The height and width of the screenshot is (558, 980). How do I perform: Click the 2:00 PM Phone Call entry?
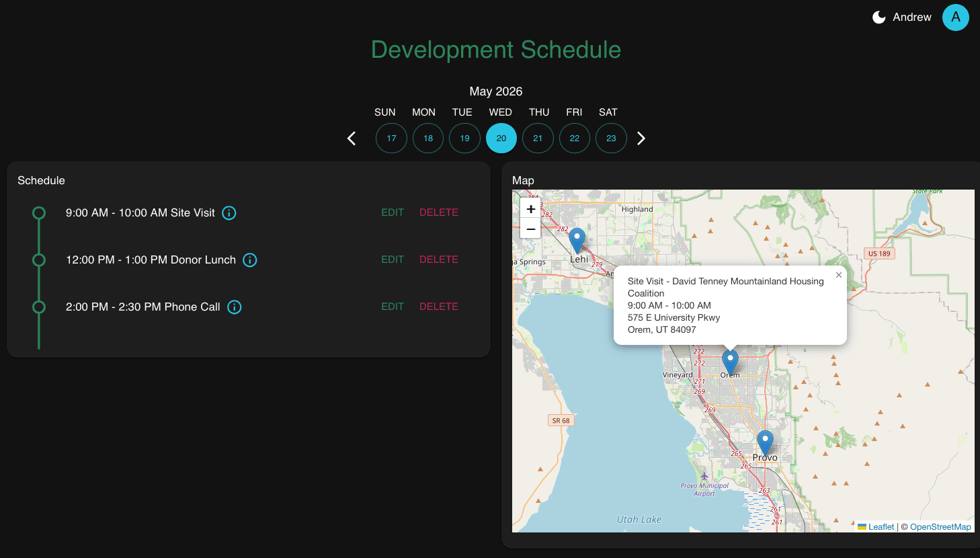(x=143, y=307)
